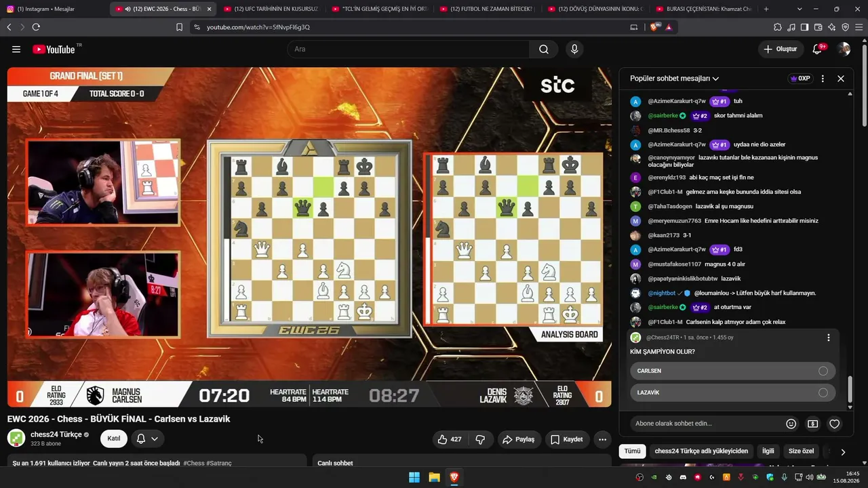Click the Brave icon in the taskbar
The image size is (868, 488).
click(454, 478)
